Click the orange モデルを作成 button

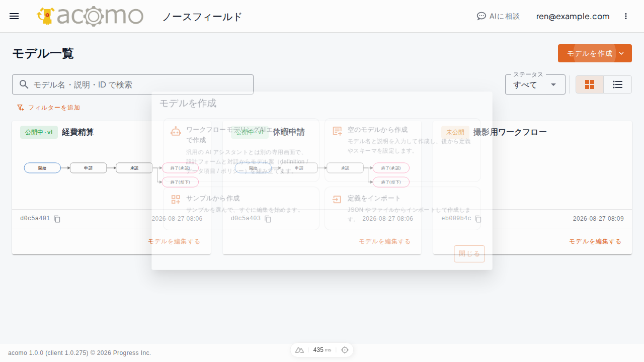click(x=595, y=53)
